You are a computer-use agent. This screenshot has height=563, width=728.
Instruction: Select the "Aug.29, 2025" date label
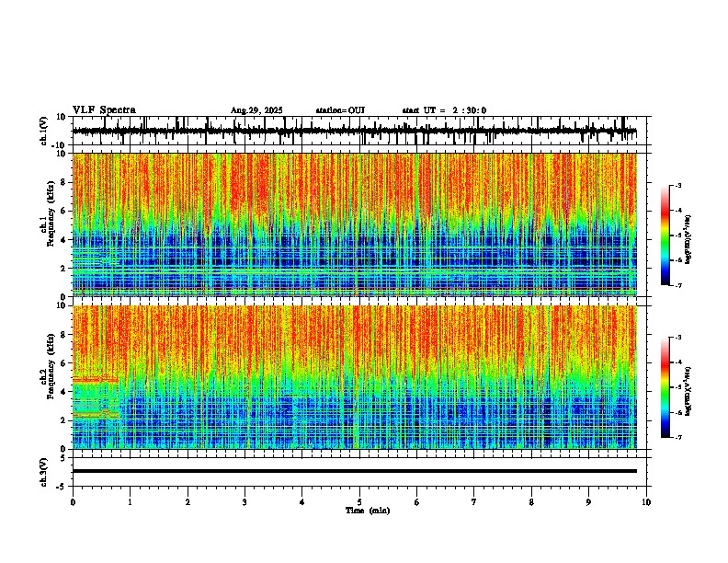coord(256,110)
